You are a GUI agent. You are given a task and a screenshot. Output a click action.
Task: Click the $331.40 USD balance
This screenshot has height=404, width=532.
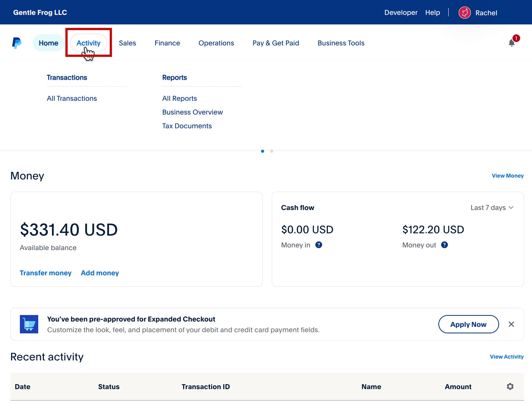pyautogui.click(x=69, y=230)
